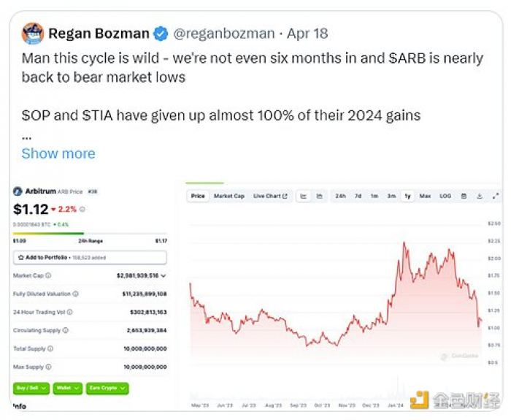Toggle LOG scale on the chart
The image size is (511, 420).
(445, 196)
